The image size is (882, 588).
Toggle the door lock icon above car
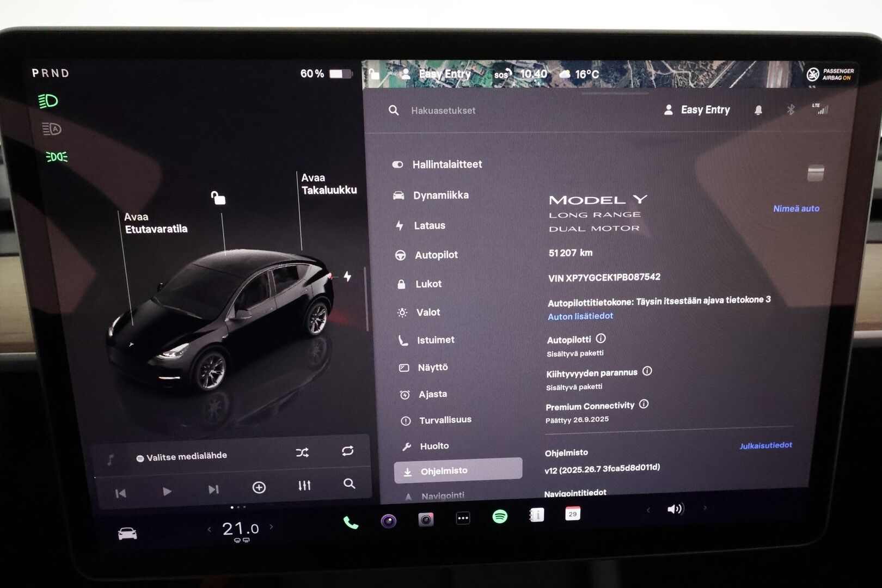(x=218, y=198)
